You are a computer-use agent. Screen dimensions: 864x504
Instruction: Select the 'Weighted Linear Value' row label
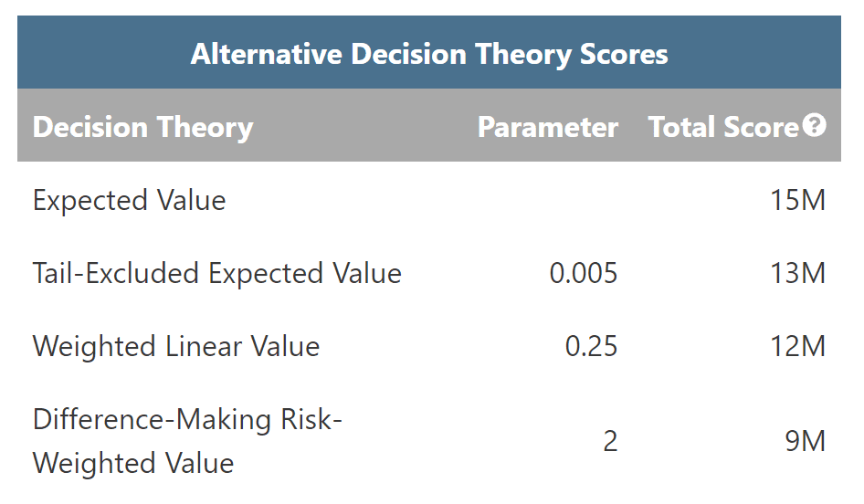pyautogui.click(x=176, y=346)
